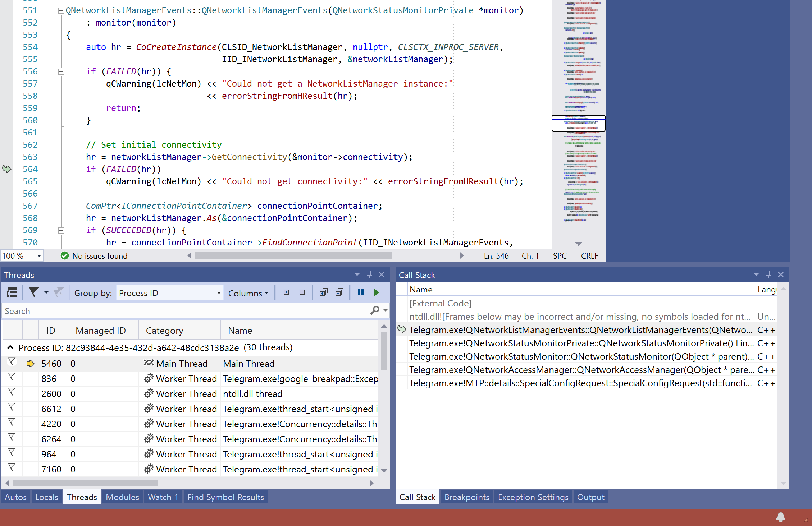Screen dimensions: 812x526
Task: Toggle flag for thread 6612
Action: point(12,407)
